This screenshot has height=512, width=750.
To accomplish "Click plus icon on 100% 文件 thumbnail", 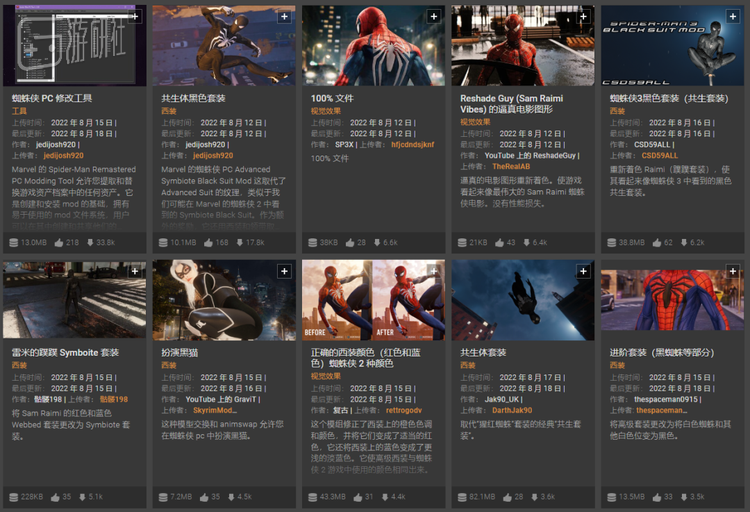I will point(433,17).
